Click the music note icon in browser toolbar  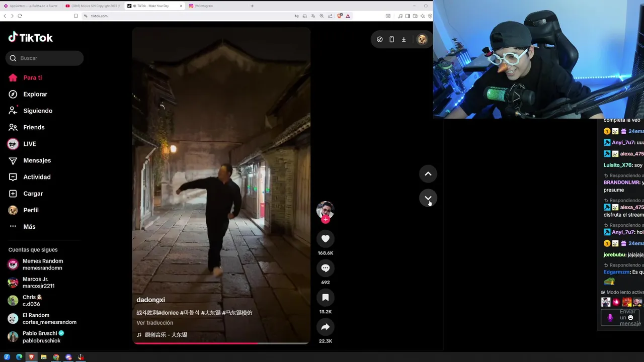(x=400, y=16)
